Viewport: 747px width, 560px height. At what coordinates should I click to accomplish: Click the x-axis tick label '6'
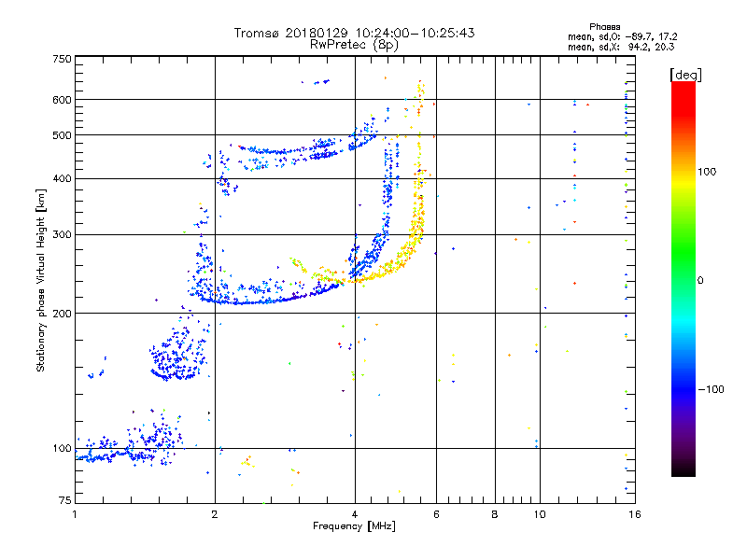[436, 514]
